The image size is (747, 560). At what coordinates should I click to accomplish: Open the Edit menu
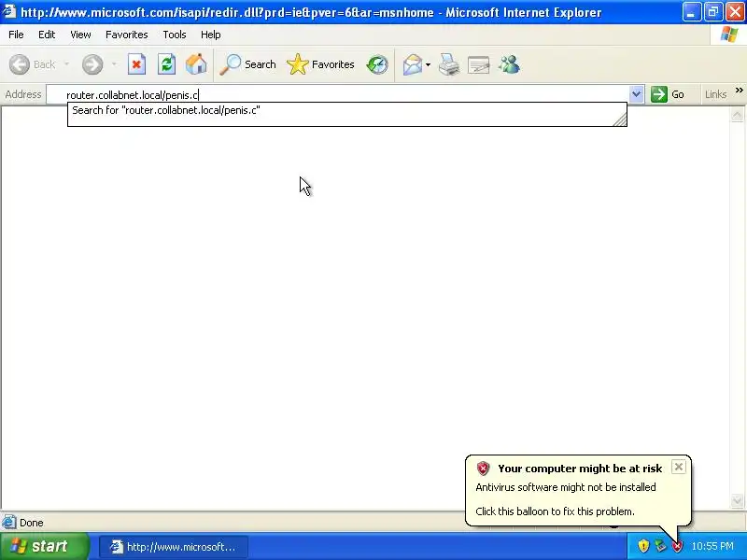pyautogui.click(x=47, y=35)
